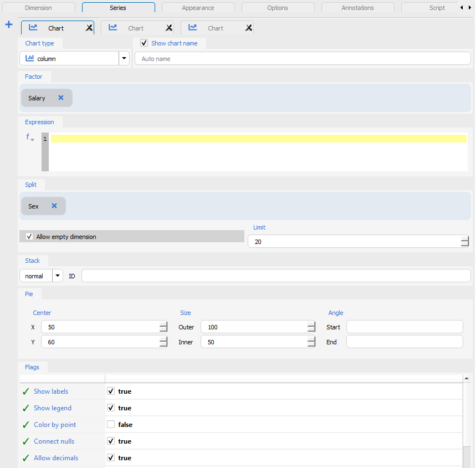Close the first Chart series tab

tap(89, 28)
